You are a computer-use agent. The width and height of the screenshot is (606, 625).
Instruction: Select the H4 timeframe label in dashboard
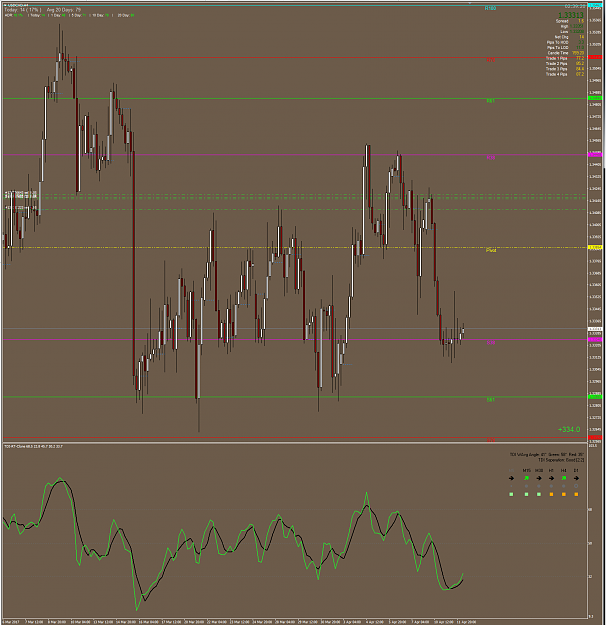pyautogui.click(x=564, y=471)
